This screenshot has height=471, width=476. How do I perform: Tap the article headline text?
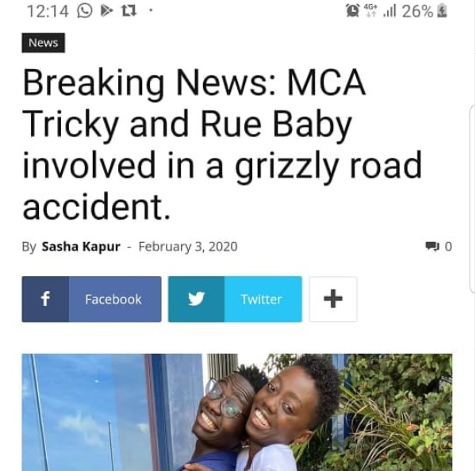coord(222,144)
